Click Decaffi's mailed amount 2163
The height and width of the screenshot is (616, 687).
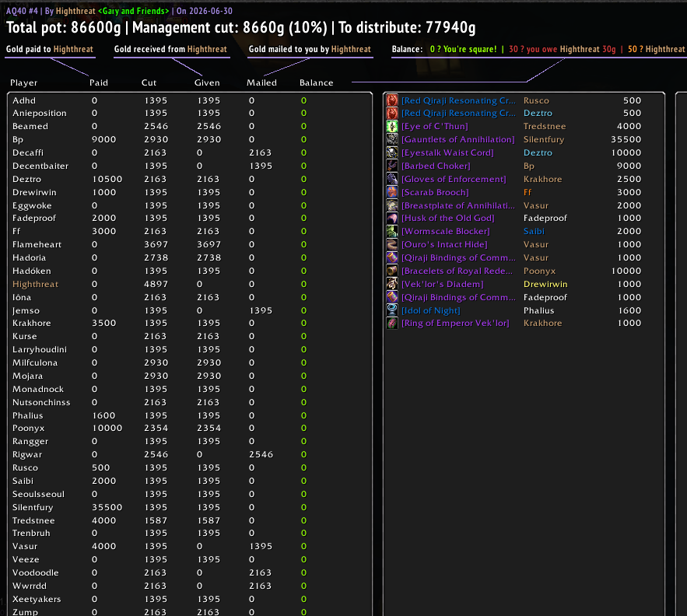click(x=261, y=152)
